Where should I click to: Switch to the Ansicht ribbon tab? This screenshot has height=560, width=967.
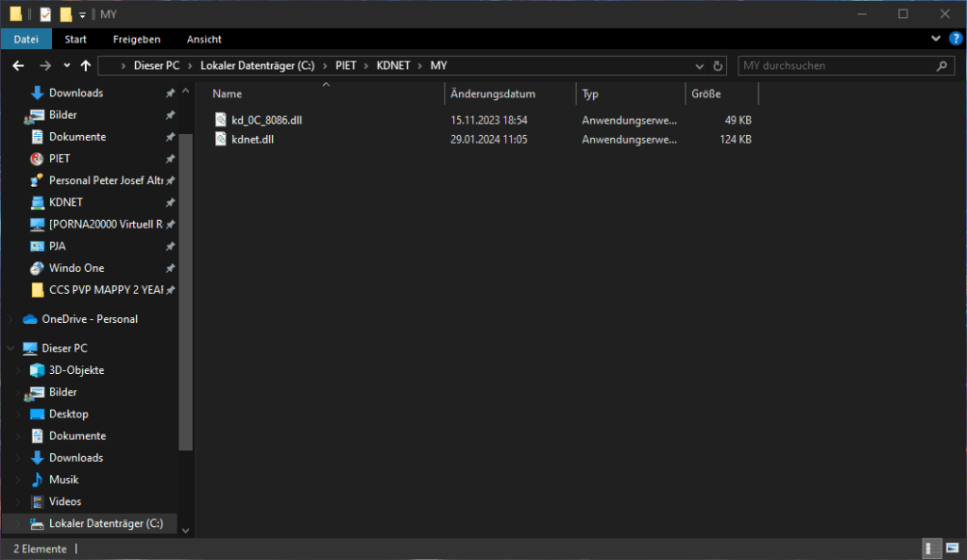pos(204,39)
